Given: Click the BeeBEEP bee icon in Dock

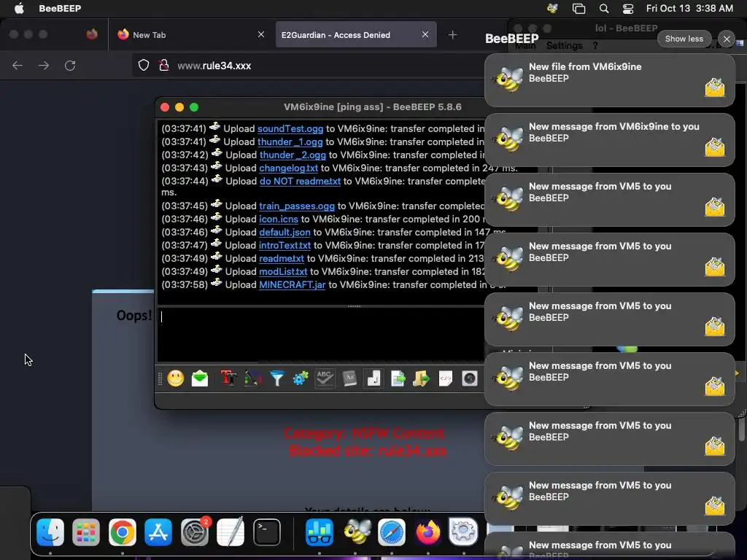Looking at the screenshot, I should (x=355, y=532).
